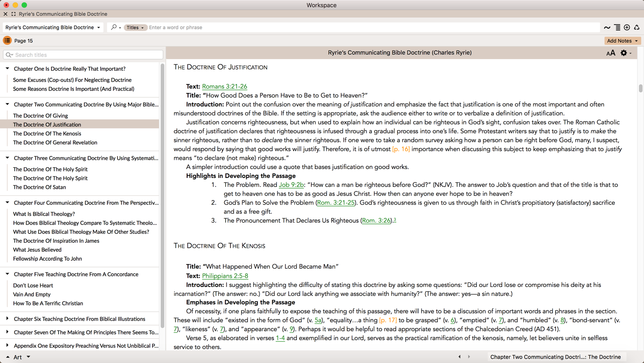Open What Is Biblical Theology?

(x=44, y=214)
